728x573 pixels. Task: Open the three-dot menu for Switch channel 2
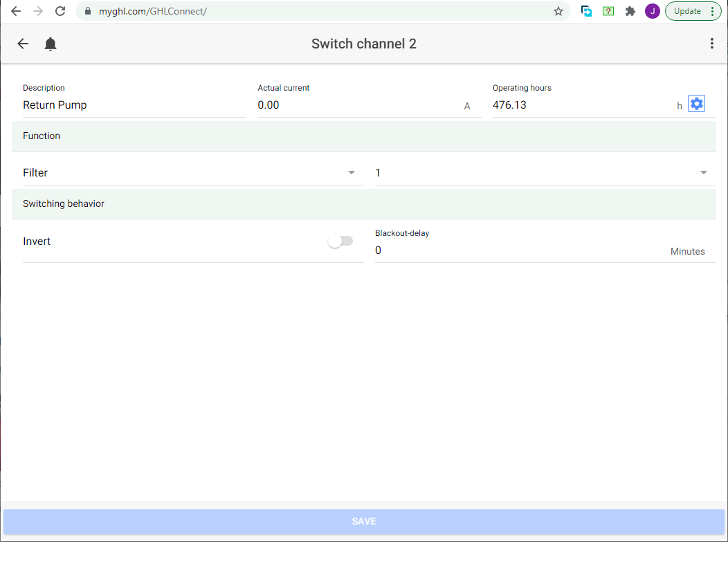click(x=711, y=44)
